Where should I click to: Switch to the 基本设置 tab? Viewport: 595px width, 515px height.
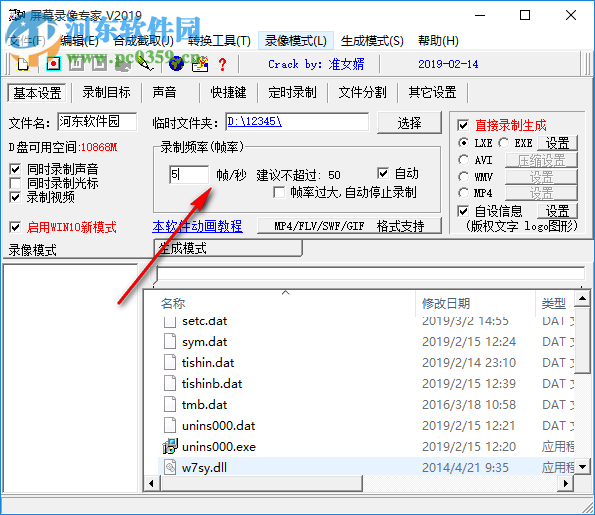(37, 93)
